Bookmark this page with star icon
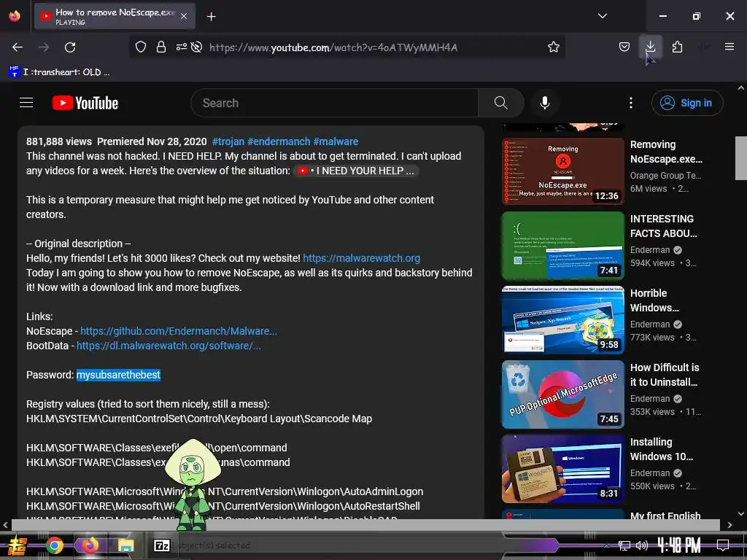747x560 pixels. [553, 47]
